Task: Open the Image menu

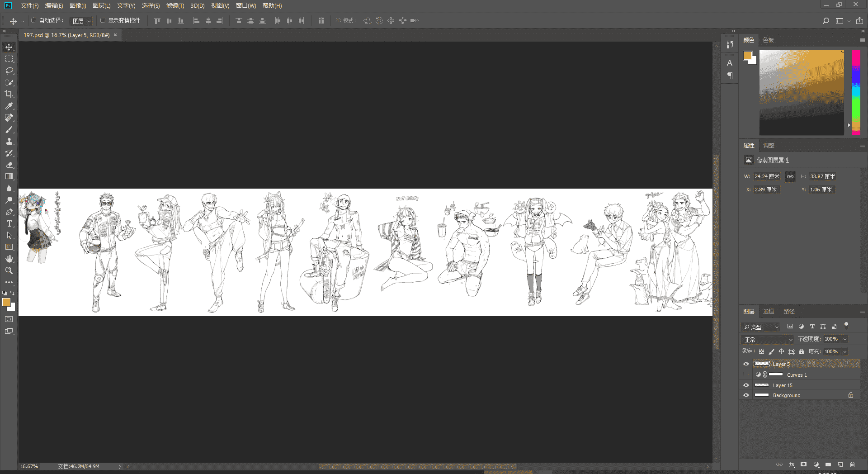Action: click(78, 6)
